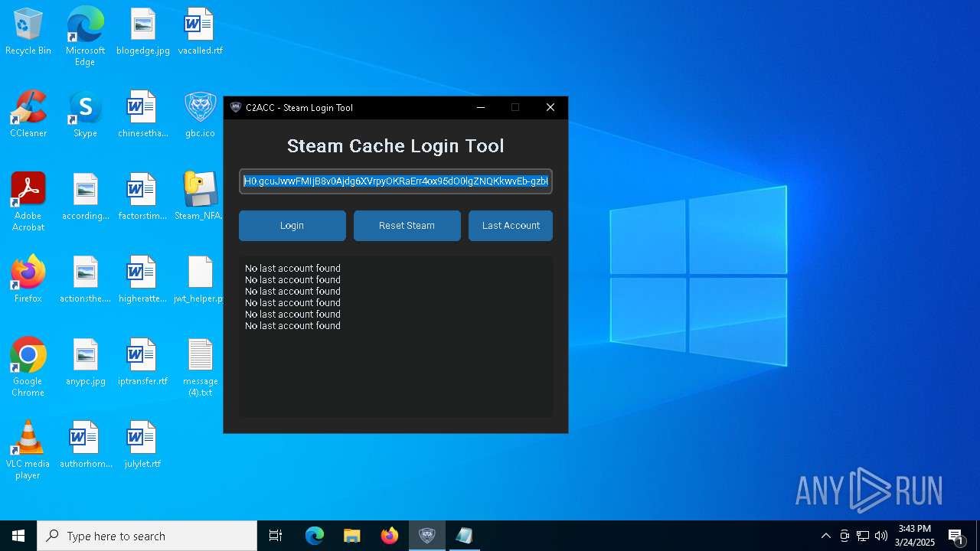
Task: Open Task View from the taskbar
Action: point(276,536)
